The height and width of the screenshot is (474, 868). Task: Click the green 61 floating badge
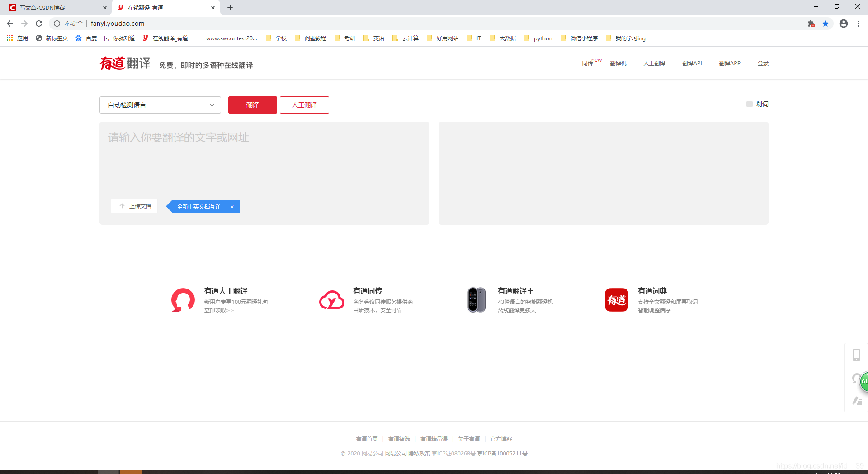click(x=863, y=381)
